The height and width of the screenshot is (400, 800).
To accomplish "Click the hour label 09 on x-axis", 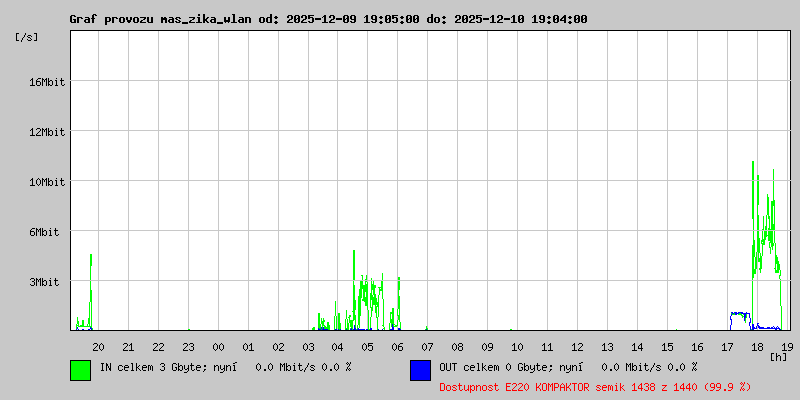I will pos(487,347).
